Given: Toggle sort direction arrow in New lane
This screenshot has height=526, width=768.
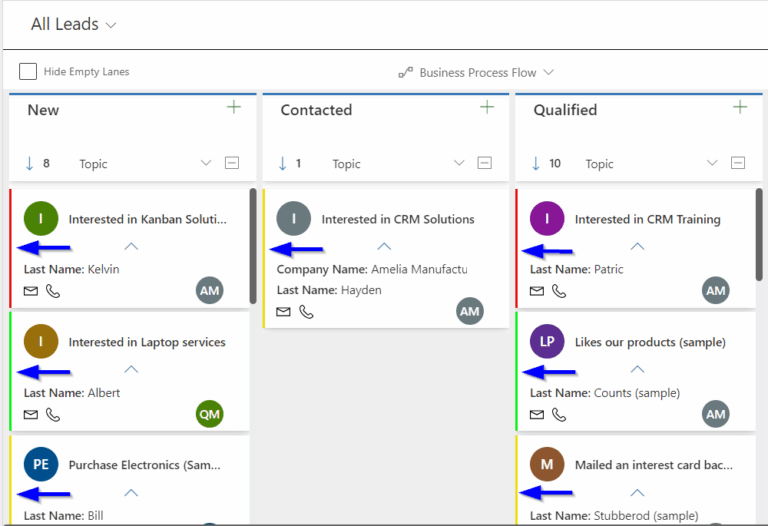Looking at the screenshot, I should tap(29, 163).
